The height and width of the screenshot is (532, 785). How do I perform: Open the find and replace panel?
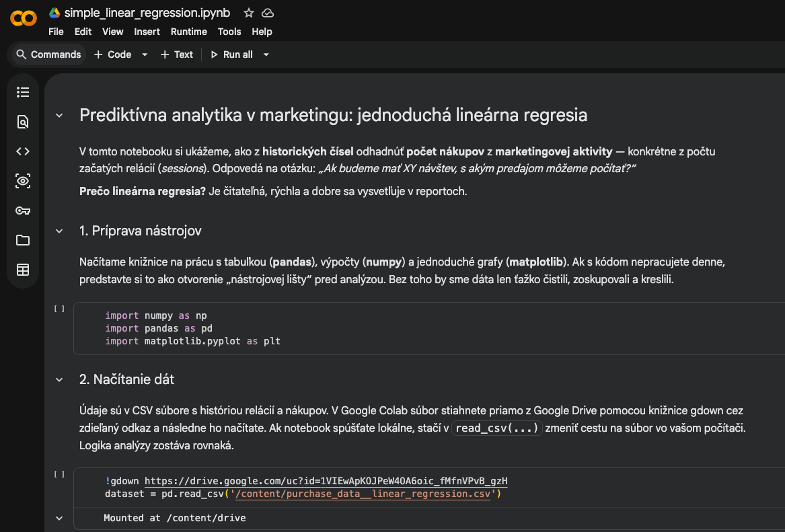[x=23, y=122]
